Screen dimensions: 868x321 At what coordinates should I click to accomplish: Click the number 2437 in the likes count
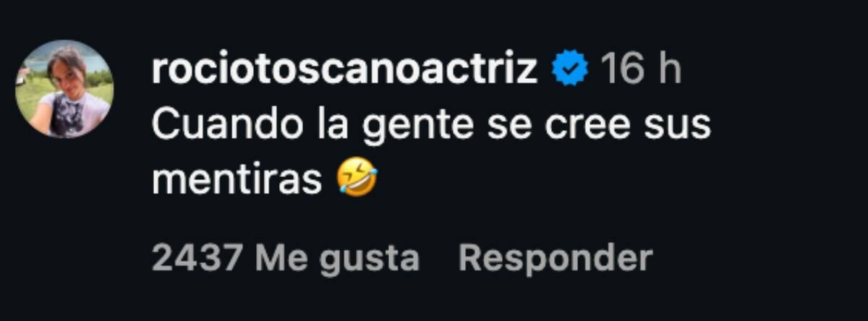click(x=197, y=258)
